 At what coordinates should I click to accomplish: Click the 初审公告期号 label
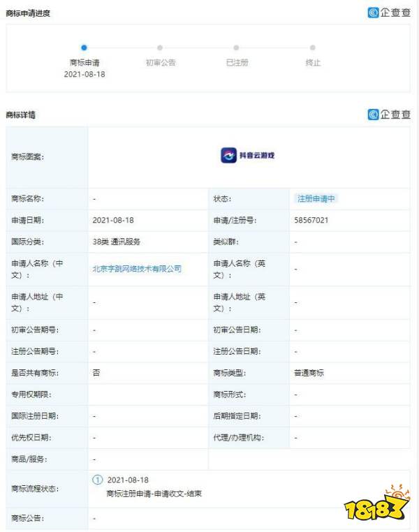tap(35, 330)
